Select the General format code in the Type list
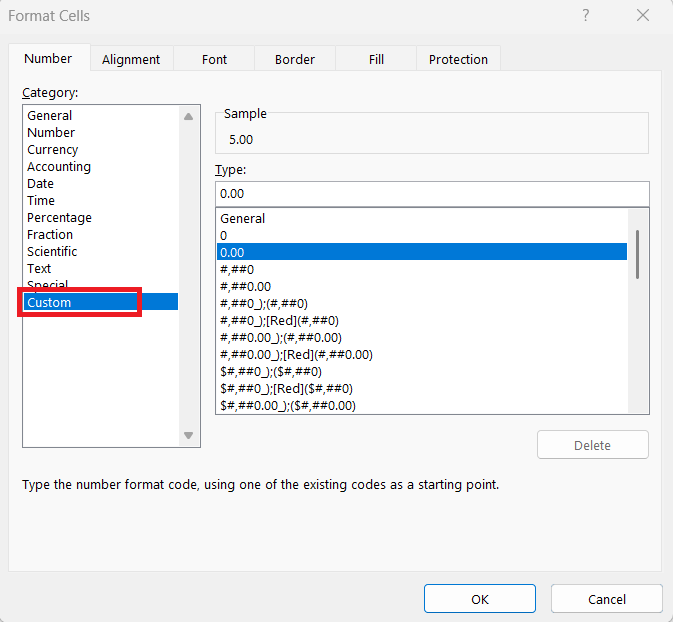The width and height of the screenshot is (673, 622). 422,218
